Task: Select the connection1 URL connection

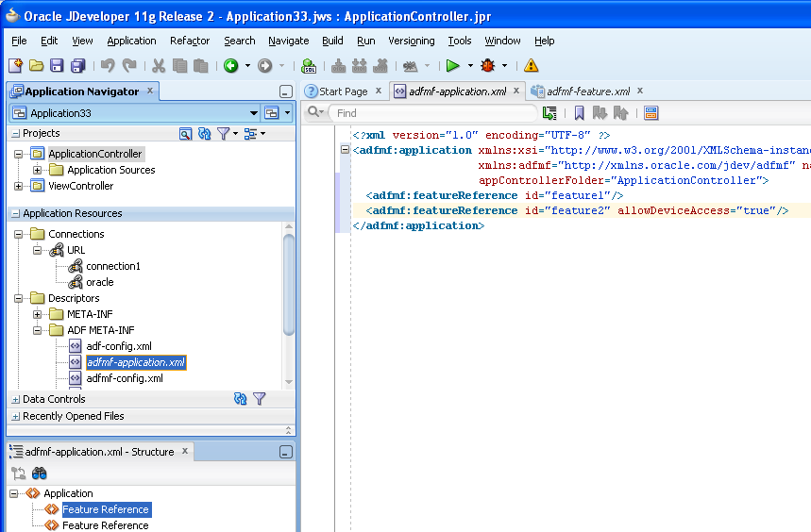Action: (112, 266)
